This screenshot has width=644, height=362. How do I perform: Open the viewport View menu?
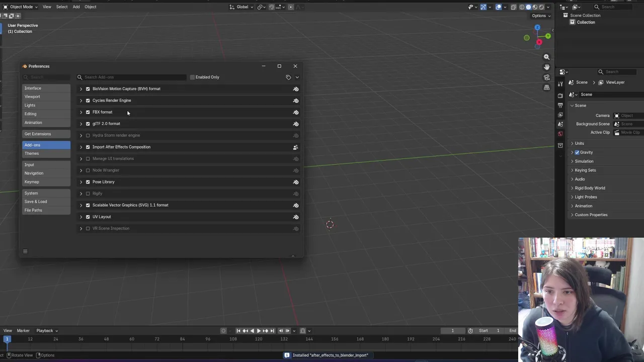(47, 7)
